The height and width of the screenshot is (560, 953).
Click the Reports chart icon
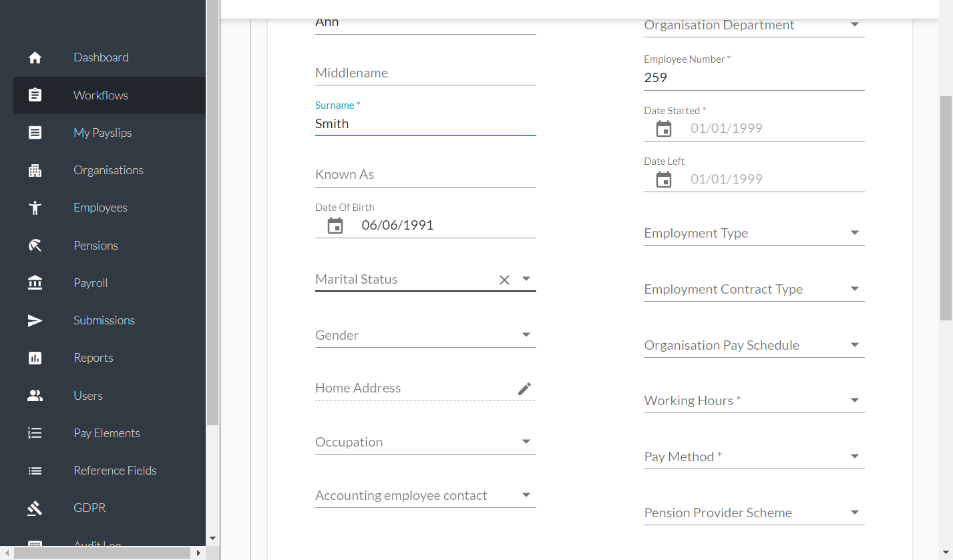click(35, 358)
